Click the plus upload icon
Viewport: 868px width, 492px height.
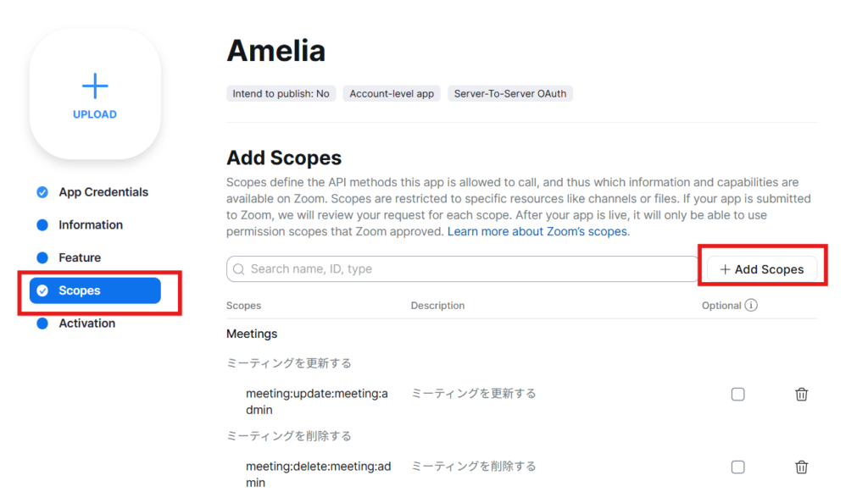click(95, 86)
